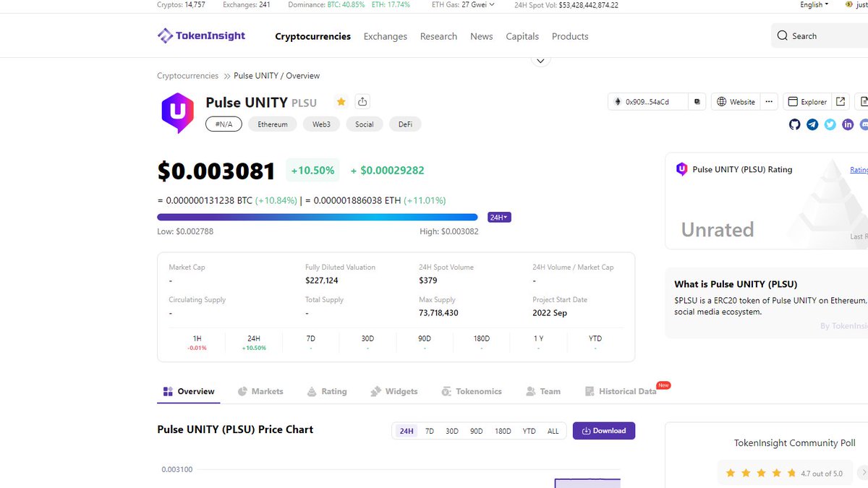Open the News menu
This screenshot has width=868, height=488.
(481, 36)
